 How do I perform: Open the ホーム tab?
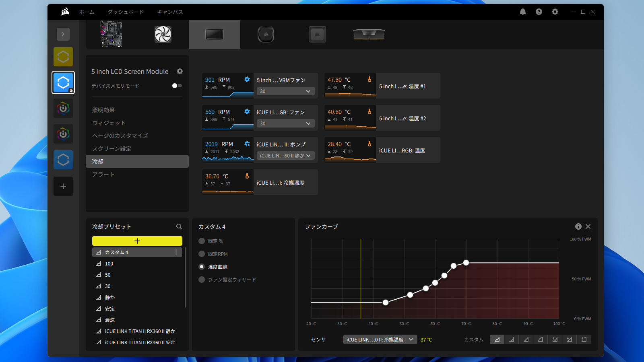(87, 12)
